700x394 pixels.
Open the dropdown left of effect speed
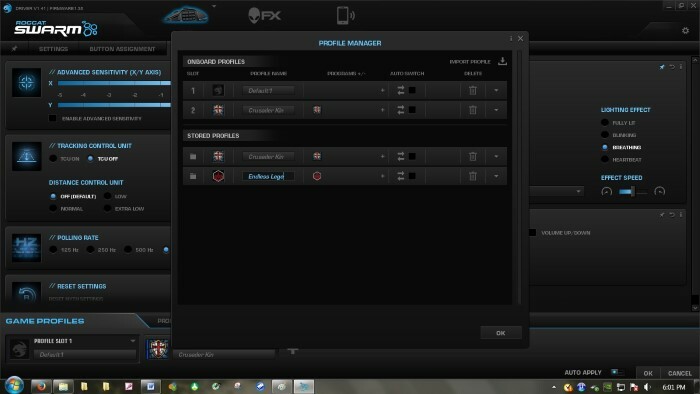click(x=579, y=191)
